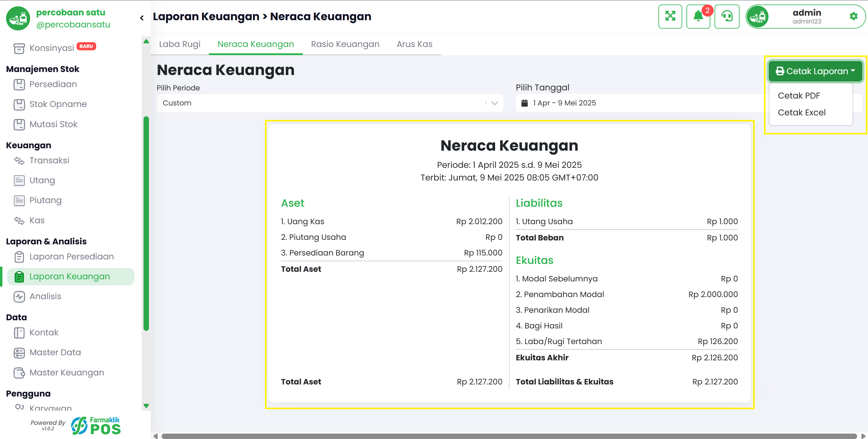The height and width of the screenshot is (439, 868).
Task: Click the Uang Kas value Rp 2.012.200
Action: tap(479, 221)
